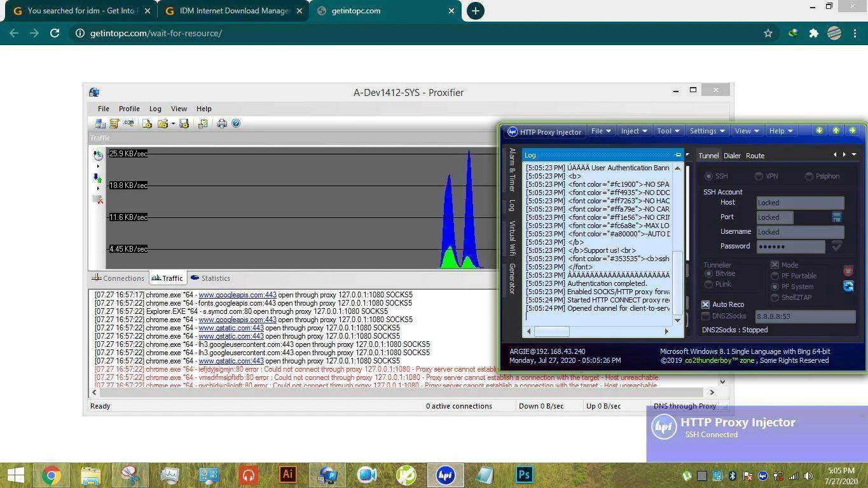Click the Log panel horizontal scrollbar thumb
The height and width of the screenshot is (488, 868).
click(x=551, y=331)
